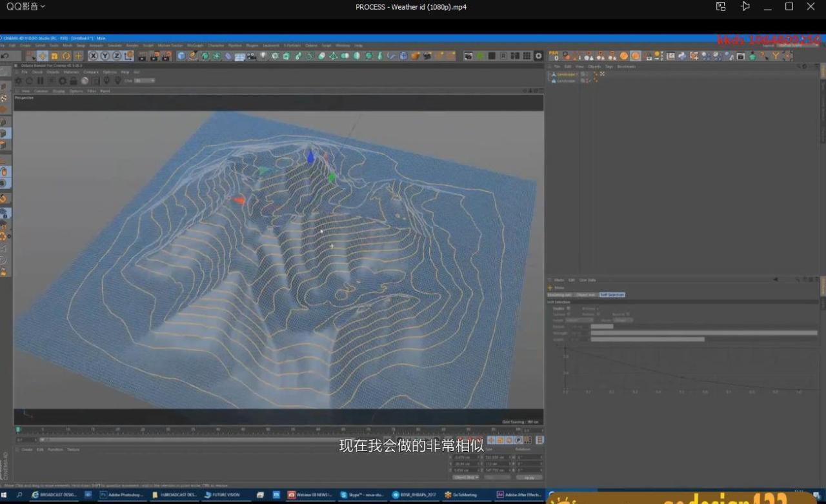Screen dimensions: 826x504
Task: Open Octane channel dropdown
Action: [145, 81]
